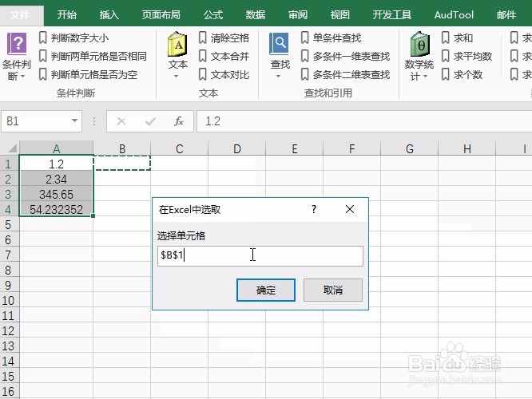532x399 pixels.
Task: Click the 条件判断 purple question mark icon
Action: tap(17, 43)
